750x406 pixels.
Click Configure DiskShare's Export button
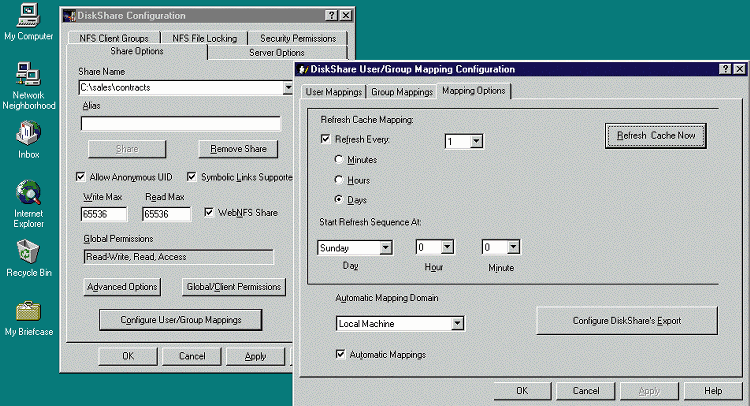click(628, 320)
